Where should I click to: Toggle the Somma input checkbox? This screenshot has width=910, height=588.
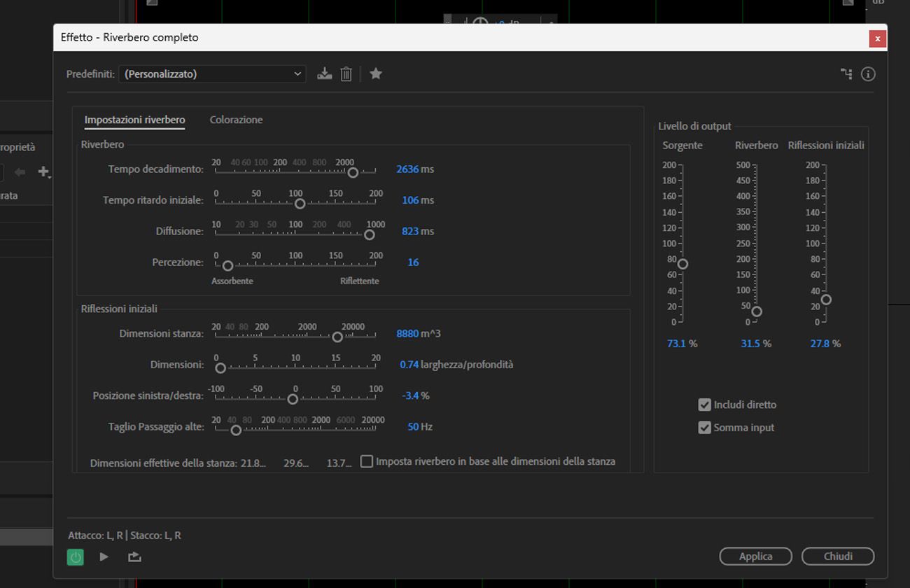pyautogui.click(x=705, y=428)
